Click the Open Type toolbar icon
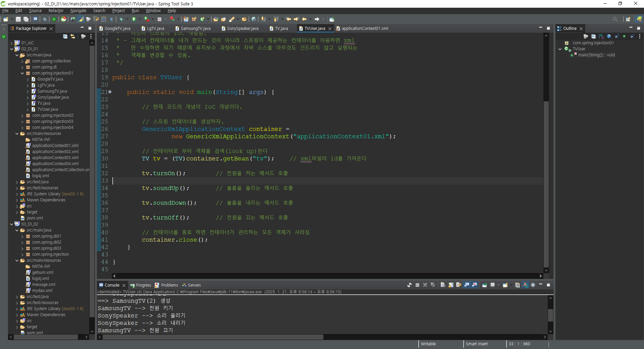This screenshot has height=349, width=644. (216, 19)
